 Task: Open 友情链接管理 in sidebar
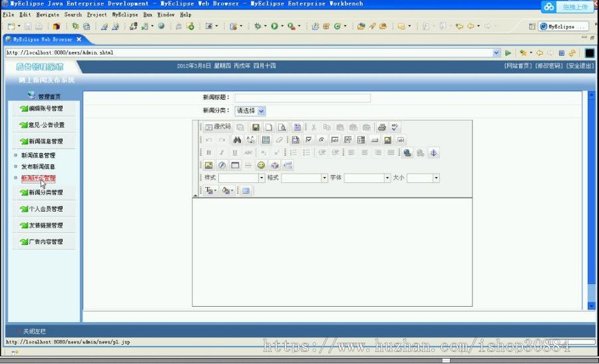pyautogui.click(x=46, y=226)
